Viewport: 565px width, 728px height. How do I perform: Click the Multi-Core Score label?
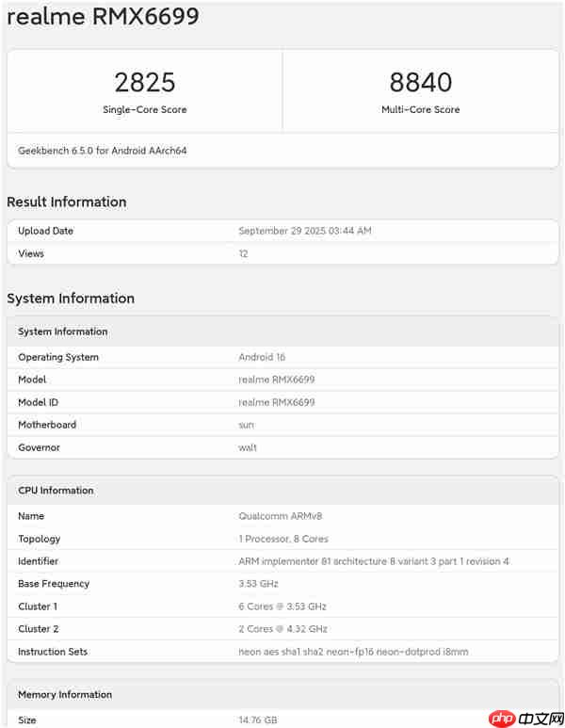pos(420,110)
